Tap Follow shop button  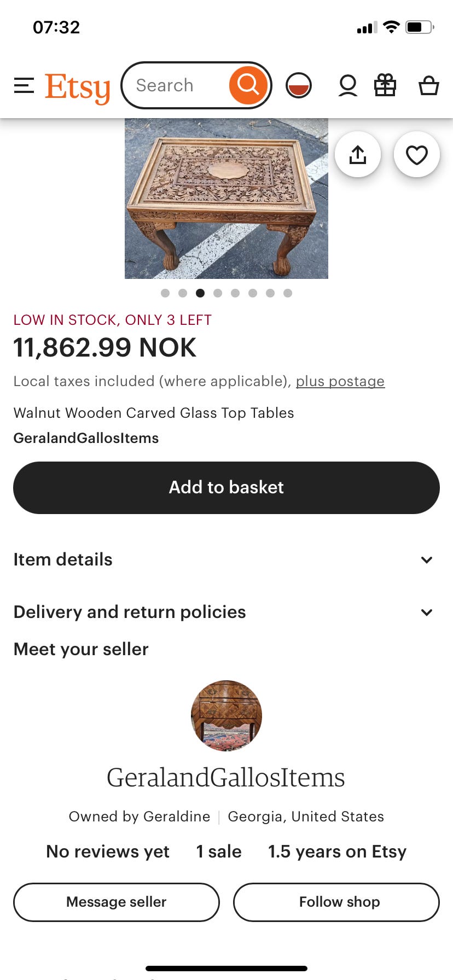[x=336, y=902]
